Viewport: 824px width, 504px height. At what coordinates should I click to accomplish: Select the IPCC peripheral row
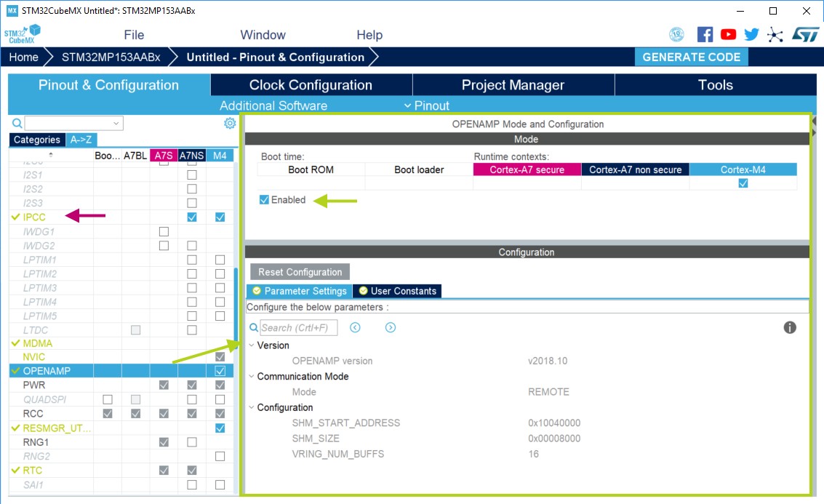122,217
